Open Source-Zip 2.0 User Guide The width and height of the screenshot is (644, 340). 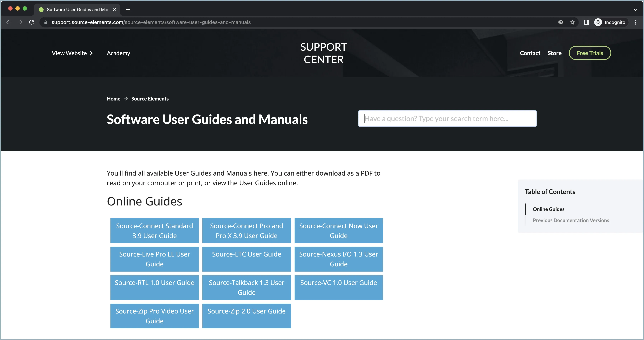click(x=247, y=316)
